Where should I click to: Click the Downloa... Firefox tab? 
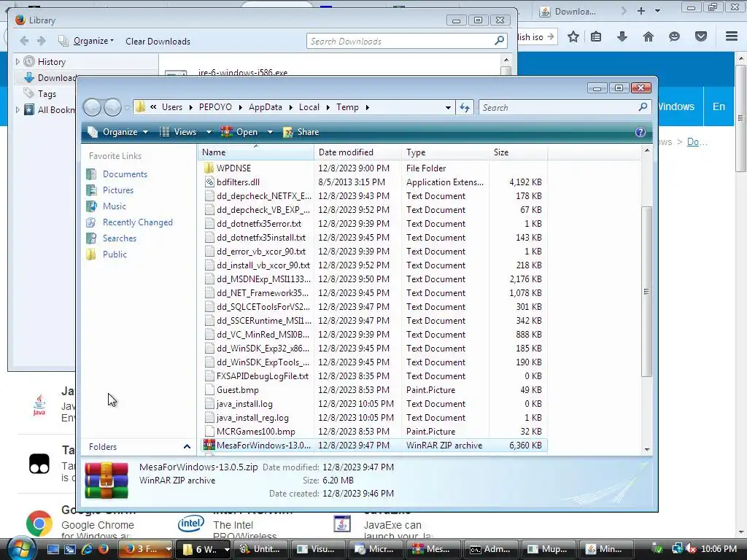[x=574, y=11]
